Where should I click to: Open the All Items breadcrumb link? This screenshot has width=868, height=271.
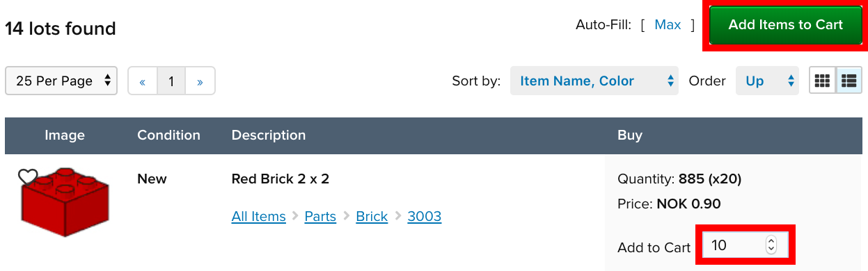pos(258,216)
